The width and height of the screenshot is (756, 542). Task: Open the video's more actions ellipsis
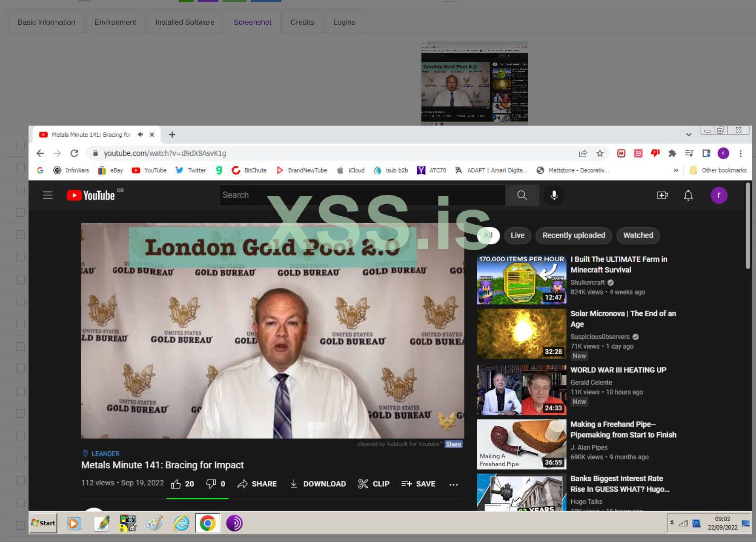453,484
